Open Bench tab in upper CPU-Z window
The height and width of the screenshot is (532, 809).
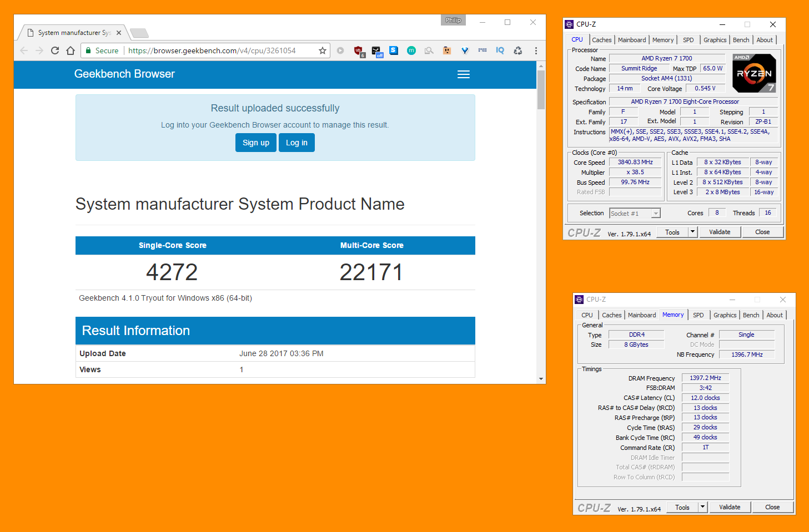741,40
